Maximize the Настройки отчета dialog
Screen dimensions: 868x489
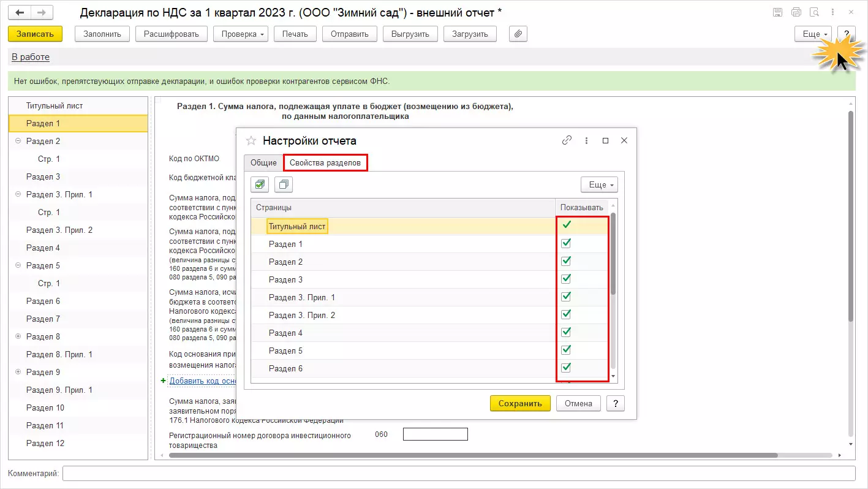pyautogui.click(x=605, y=140)
